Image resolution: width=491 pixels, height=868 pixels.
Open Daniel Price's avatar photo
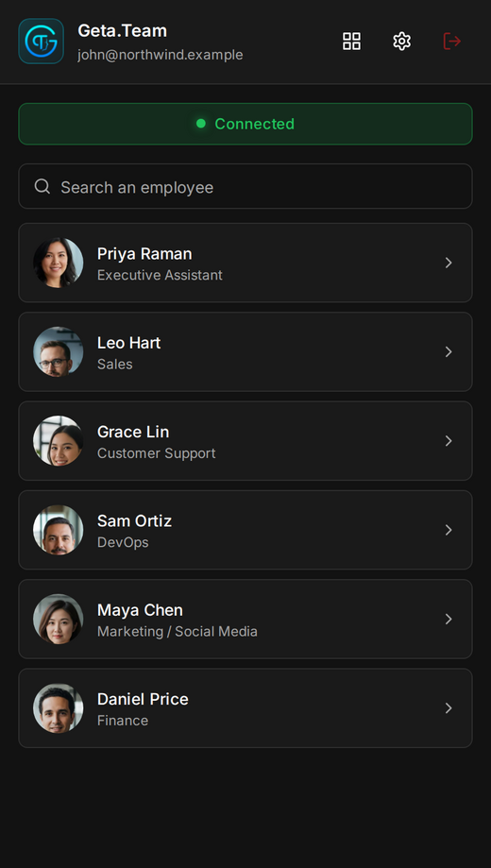click(59, 708)
